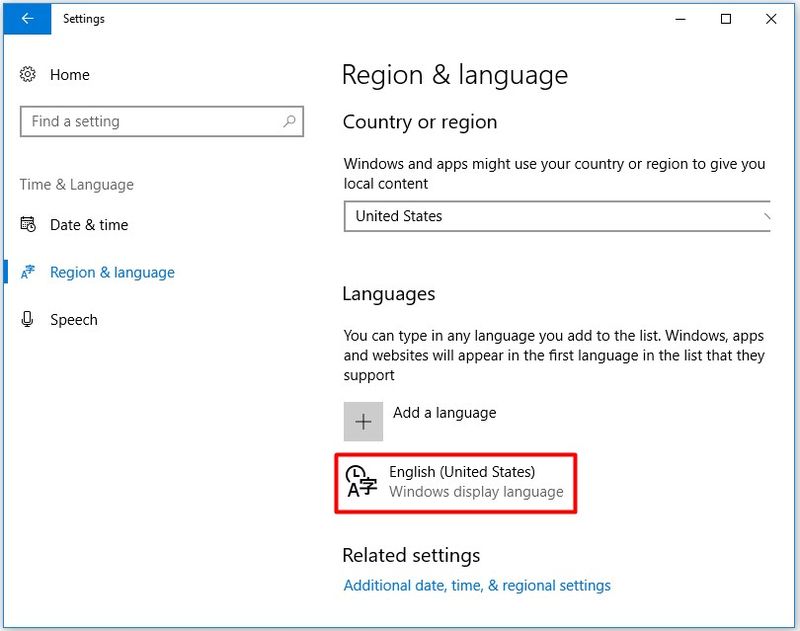Close the Settings window
Image resolution: width=800 pixels, height=631 pixels.
coord(771,19)
